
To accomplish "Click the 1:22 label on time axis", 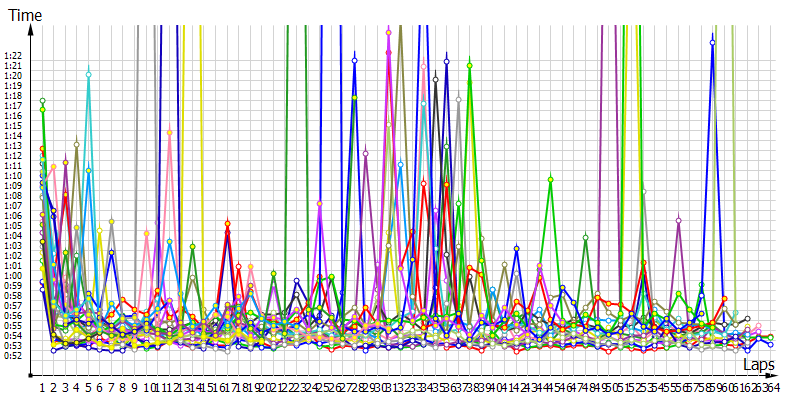I will [13, 55].
